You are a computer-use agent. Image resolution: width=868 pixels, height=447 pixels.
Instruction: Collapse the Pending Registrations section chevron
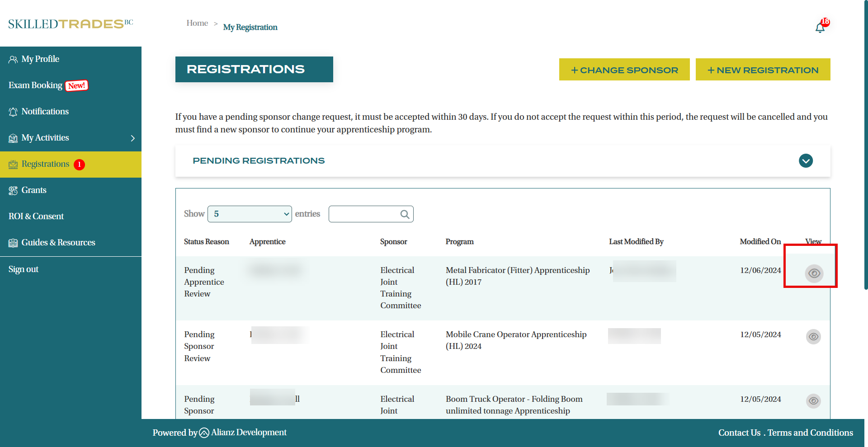pyautogui.click(x=806, y=161)
